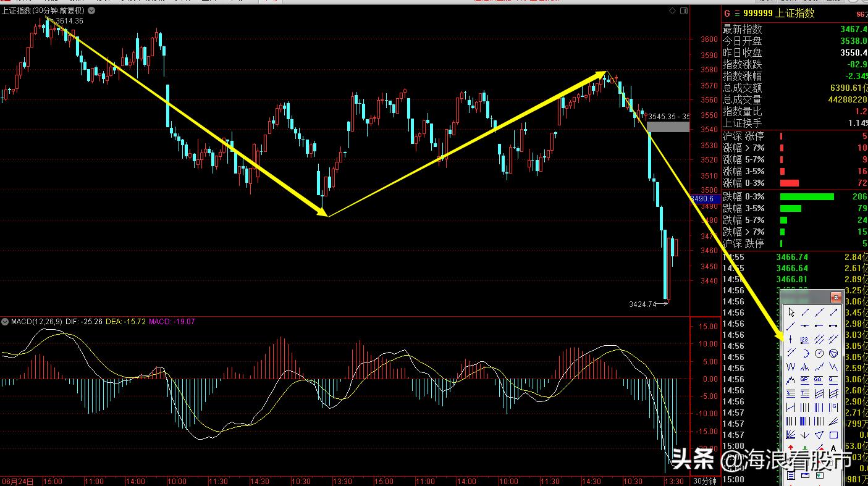Select the triangle drawing tool
Image resolution: width=868 pixels, height=486 pixels.
pyautogui.click(x=819, y=435)
